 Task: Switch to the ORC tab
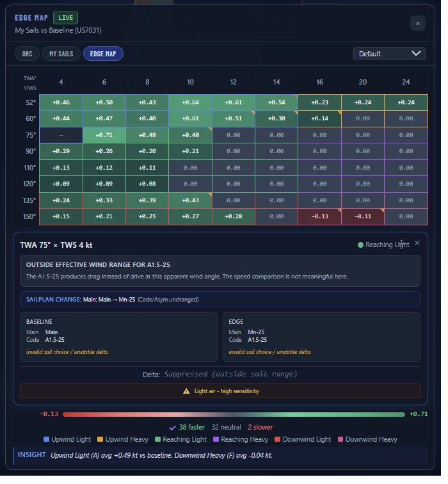click(27, 54)
